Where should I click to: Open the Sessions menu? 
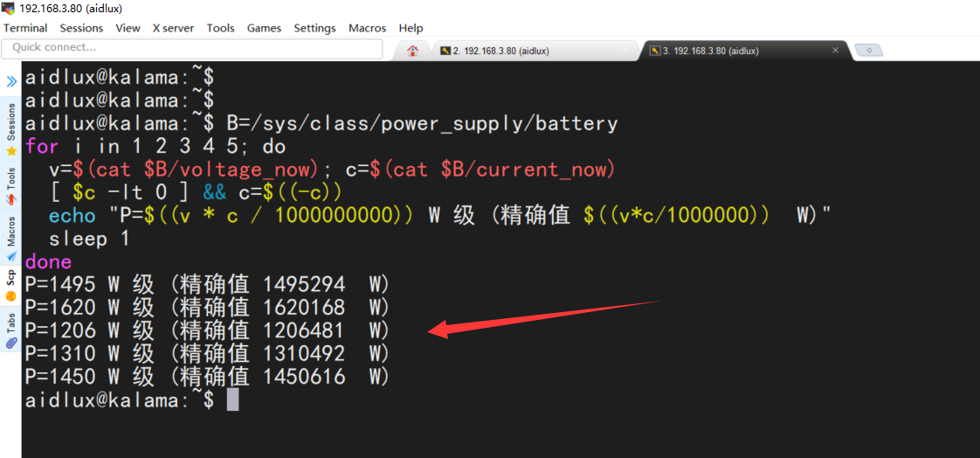(x=81, y=28)
